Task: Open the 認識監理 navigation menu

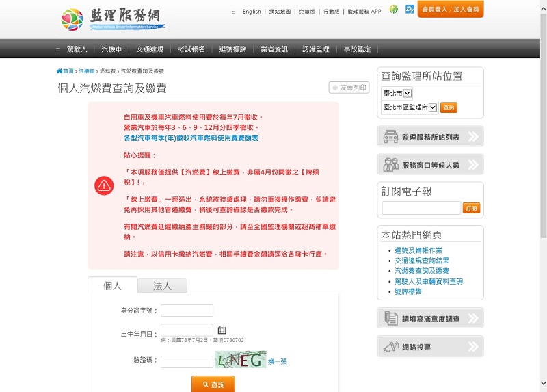Action: [316, 49]
